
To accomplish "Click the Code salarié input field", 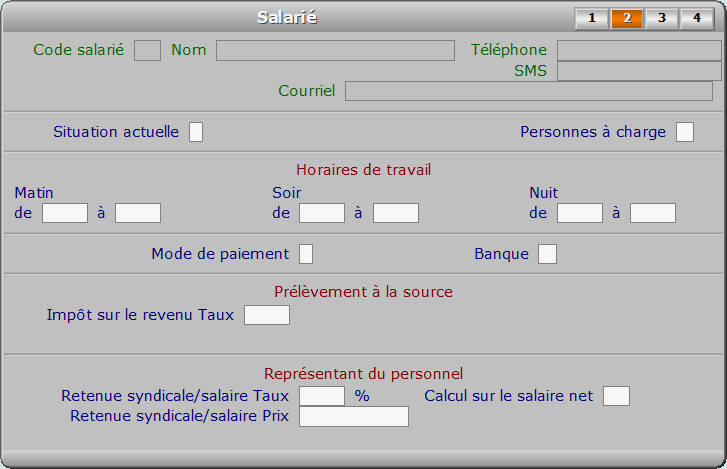I will point(147,50).
